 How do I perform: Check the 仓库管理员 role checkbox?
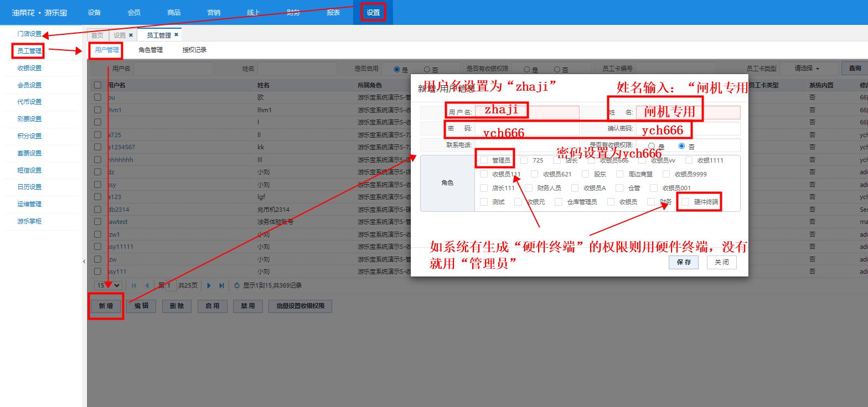pyautogui.click(x=559, y=202)
